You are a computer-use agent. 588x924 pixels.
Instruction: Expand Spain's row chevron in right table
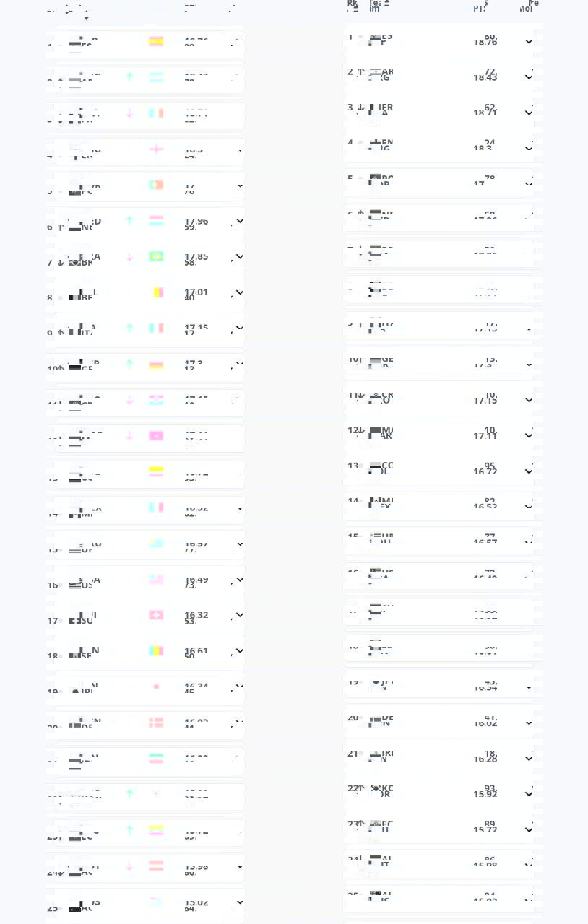(529, 42)
